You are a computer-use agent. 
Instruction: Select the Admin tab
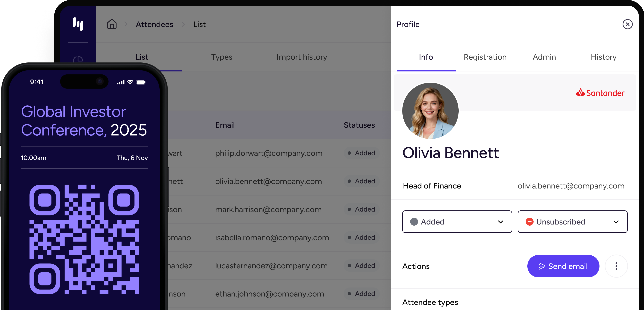tap(544, 57)
